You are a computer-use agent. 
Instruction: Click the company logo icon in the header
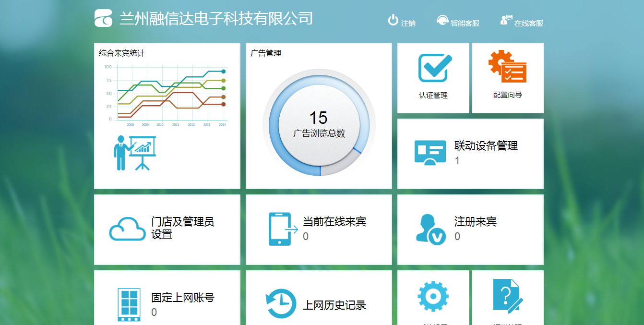103,18
